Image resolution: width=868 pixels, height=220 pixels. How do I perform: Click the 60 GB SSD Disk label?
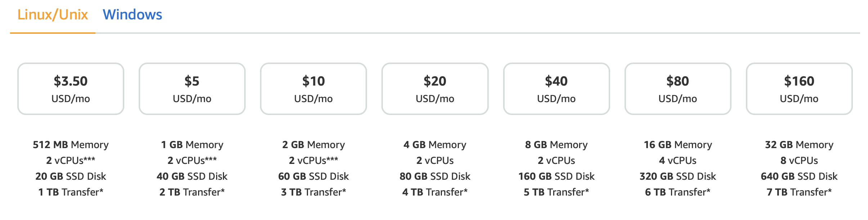(313, 177)
